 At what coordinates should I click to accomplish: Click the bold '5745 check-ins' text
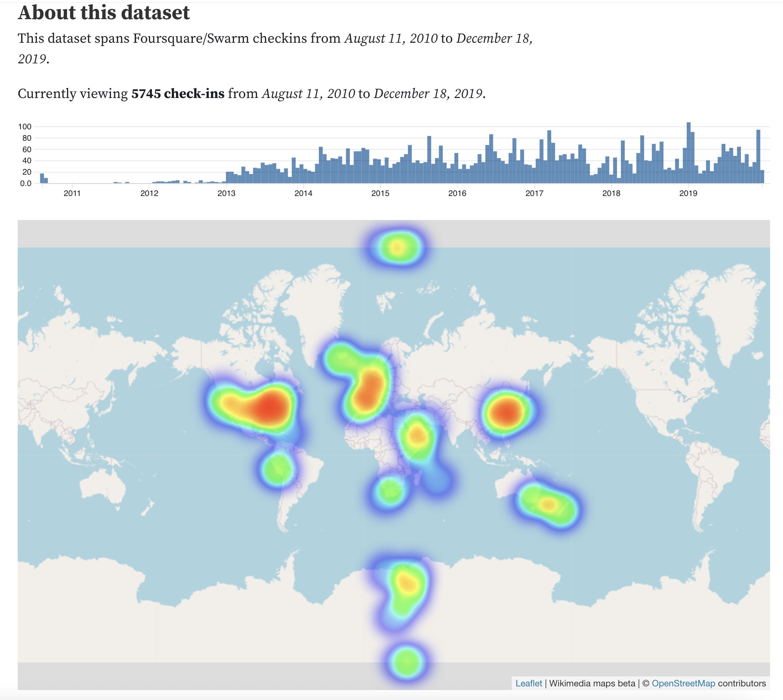coord(178,94)
